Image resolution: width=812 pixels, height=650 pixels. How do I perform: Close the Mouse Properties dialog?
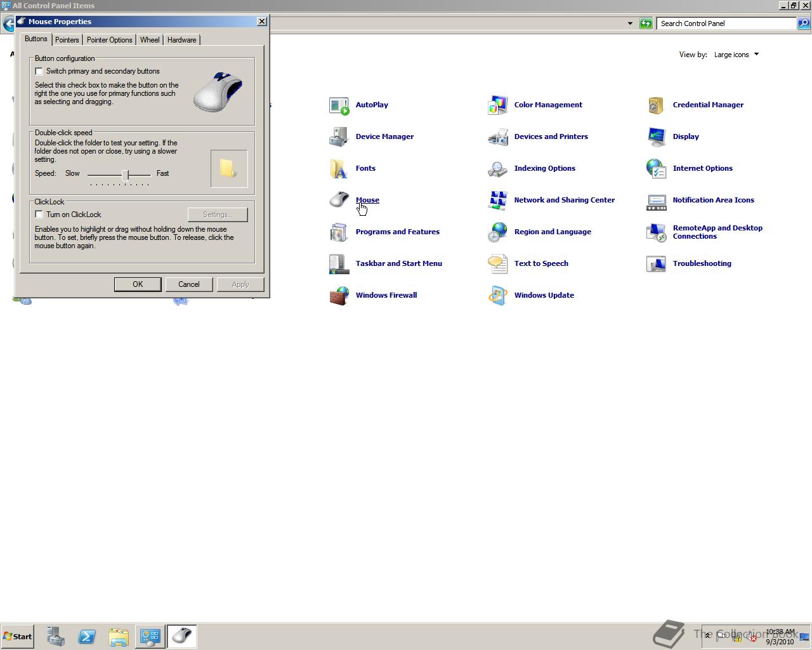click(x=262, y=22)
